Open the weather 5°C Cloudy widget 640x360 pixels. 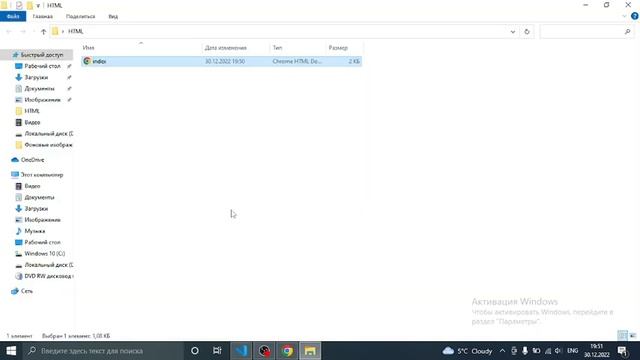coord(467,351)
